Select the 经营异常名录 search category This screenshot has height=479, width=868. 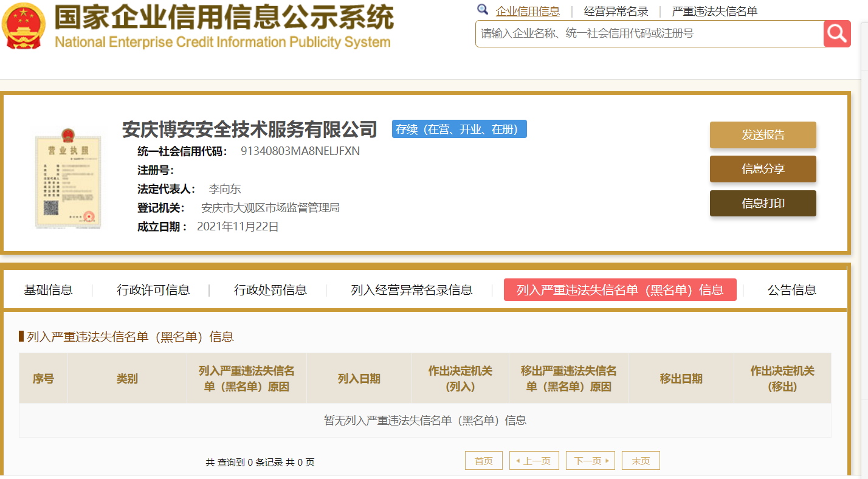tap(616, 11)
